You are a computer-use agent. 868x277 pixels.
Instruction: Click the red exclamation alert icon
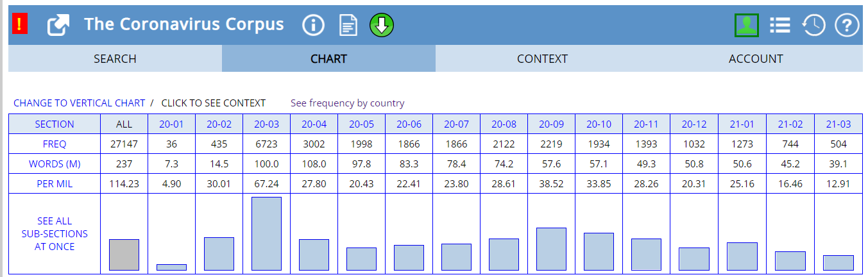pyautogui.click(x=20, y=24)
